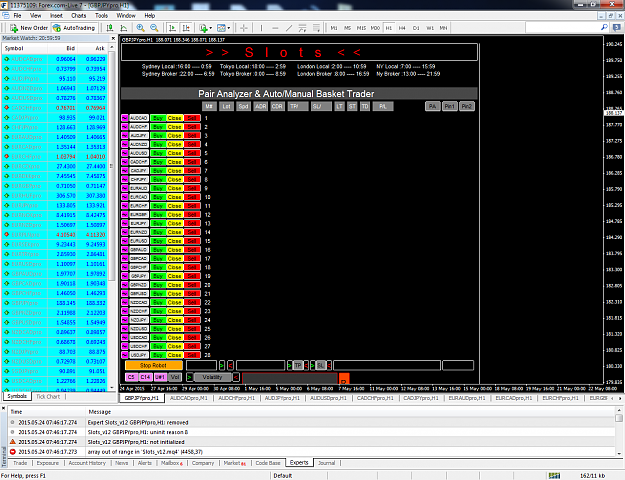This screenshot has width=625, height=480.
Task: Click the C14 pink button
Action: pos(145,377)
